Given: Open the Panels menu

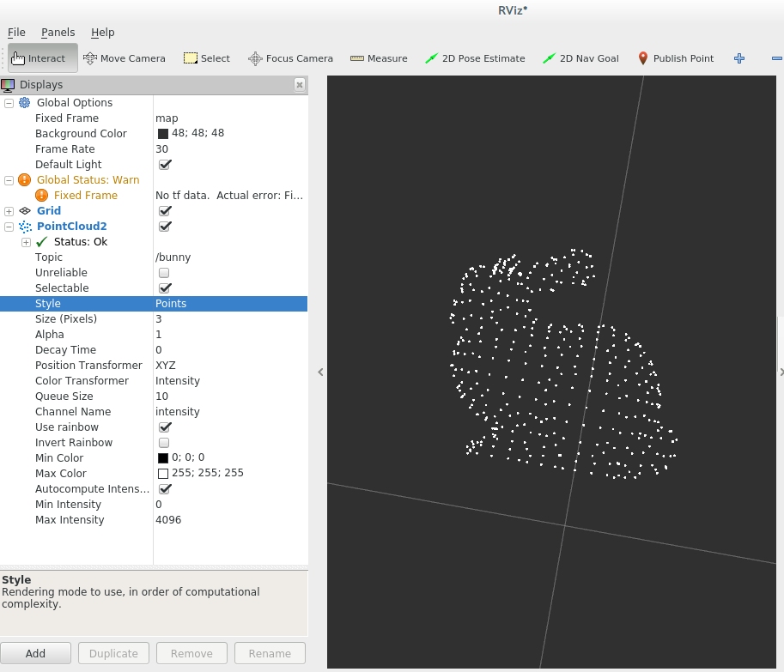Looking at the screenshot, I should 58,32.
